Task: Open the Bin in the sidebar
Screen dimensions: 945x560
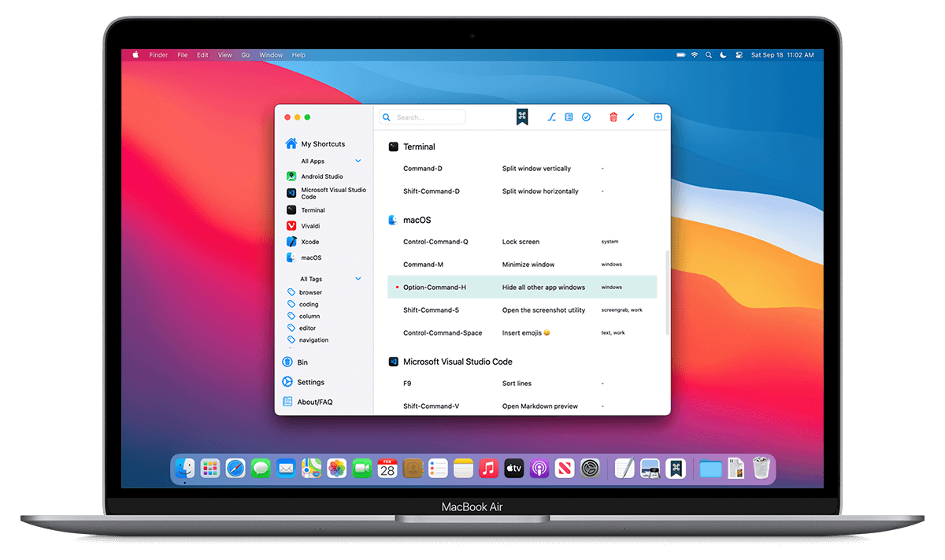Action: coord(302,362)
